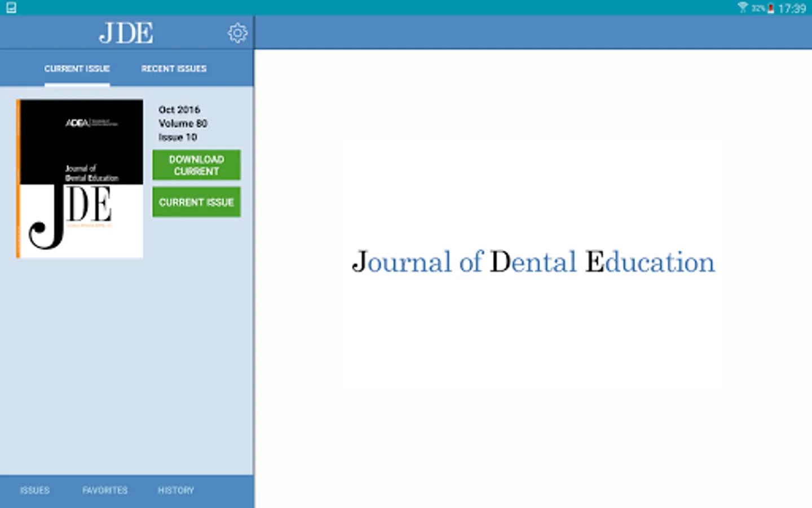Viewport: 812px width, 508px height.
Task: Tap the Download Current button
Action: coord(196,165)
